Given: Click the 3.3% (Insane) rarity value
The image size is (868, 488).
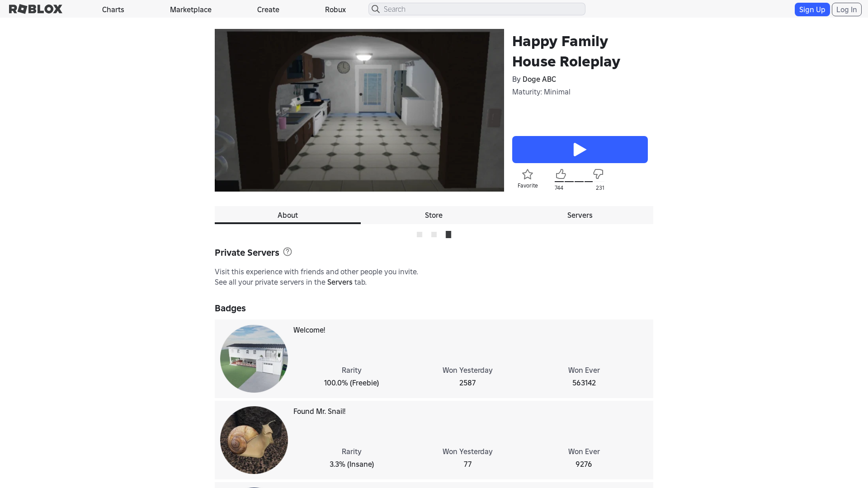Looking at the screenshot, I should (352, 464).
